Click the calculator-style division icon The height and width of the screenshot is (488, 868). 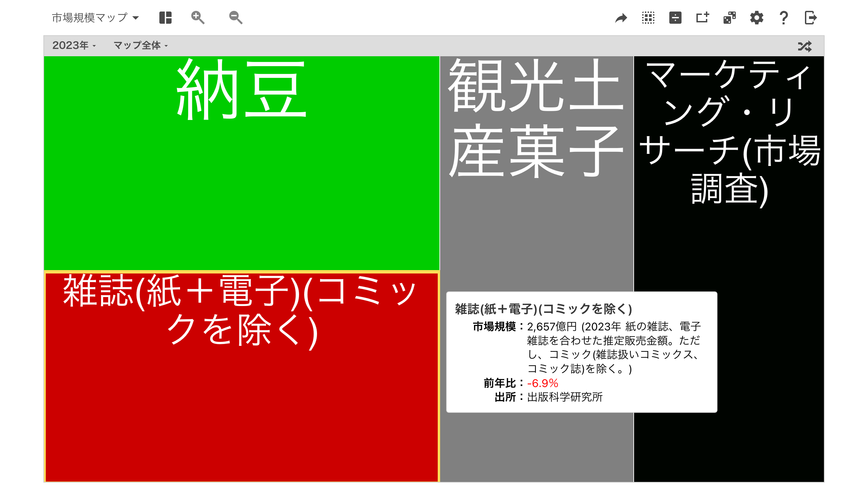tap(675, 18)
